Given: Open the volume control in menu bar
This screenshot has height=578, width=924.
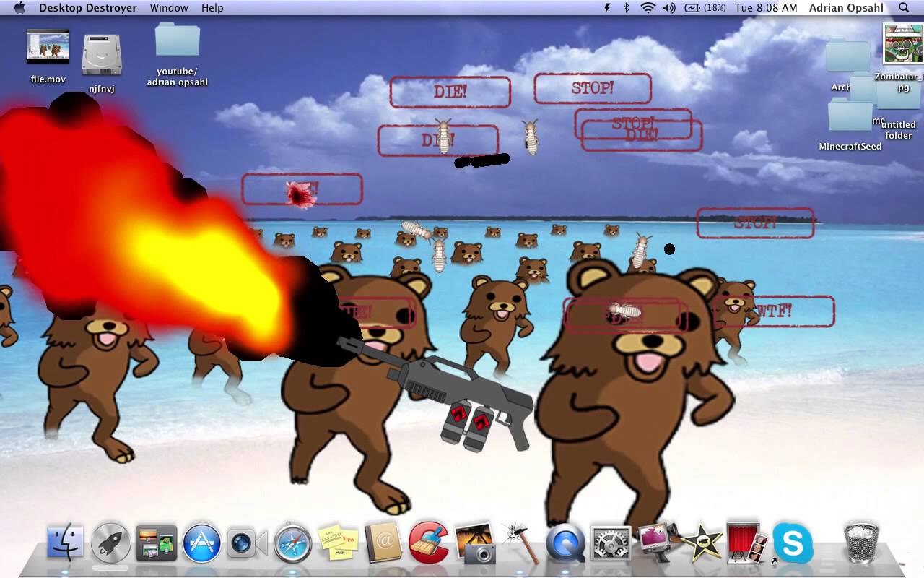Looking at the screenshot, I should pos(669,8).
